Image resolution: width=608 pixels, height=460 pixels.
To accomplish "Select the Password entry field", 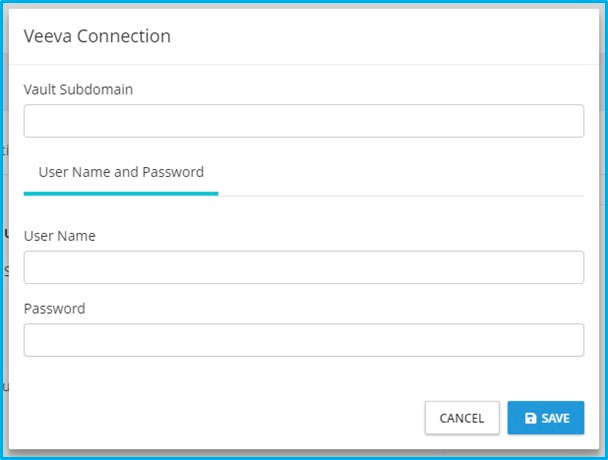I will pos(303,340).
